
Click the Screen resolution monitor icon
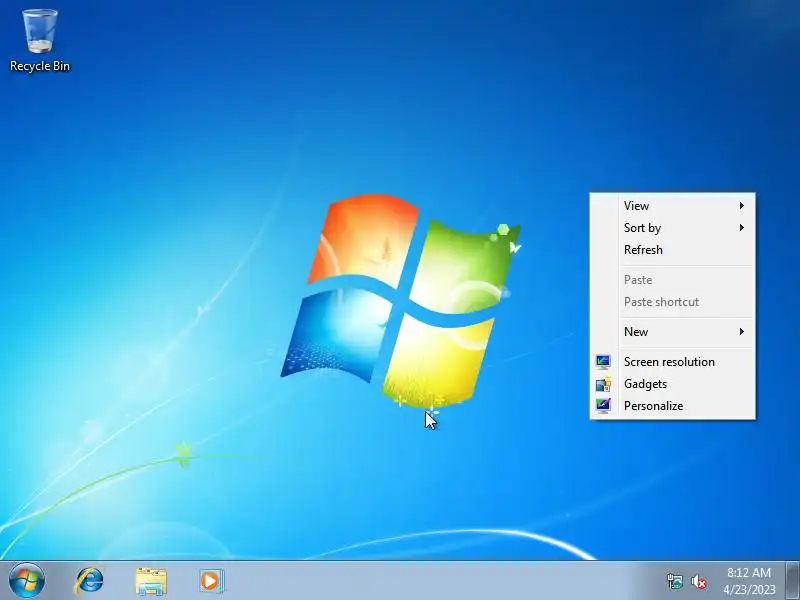[x=603, y=362]
